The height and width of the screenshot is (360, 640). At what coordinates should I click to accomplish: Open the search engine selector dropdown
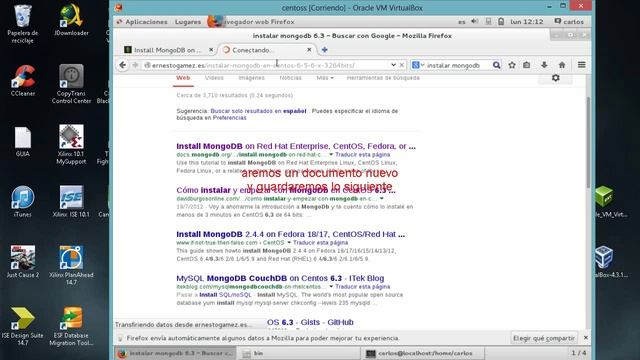tap(418, 65)
